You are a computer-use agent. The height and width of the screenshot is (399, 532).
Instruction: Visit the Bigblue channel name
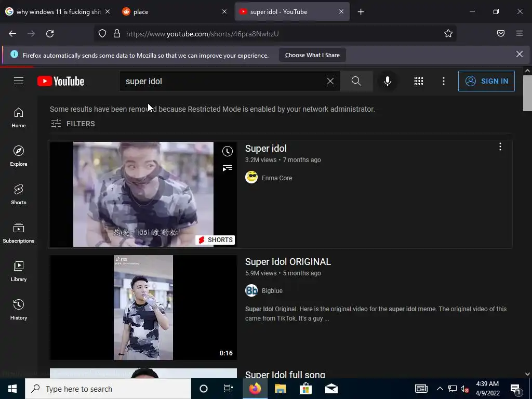tap(272, 291)
